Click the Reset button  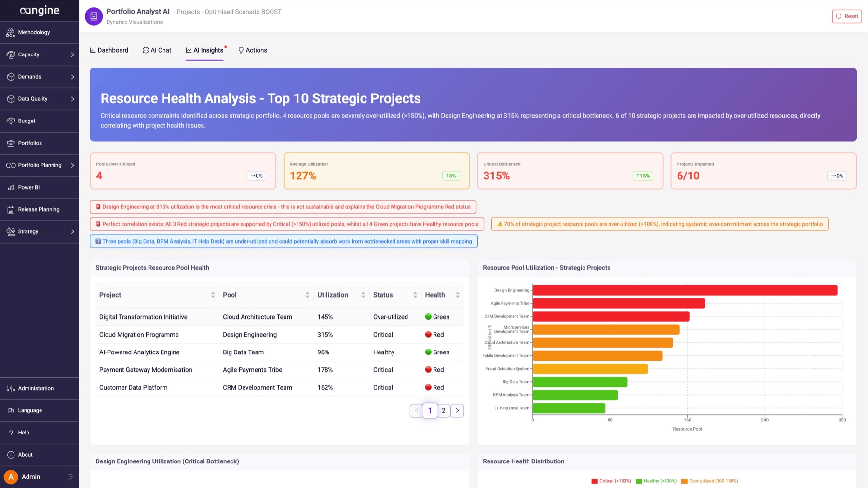click(x=847, y=16)
